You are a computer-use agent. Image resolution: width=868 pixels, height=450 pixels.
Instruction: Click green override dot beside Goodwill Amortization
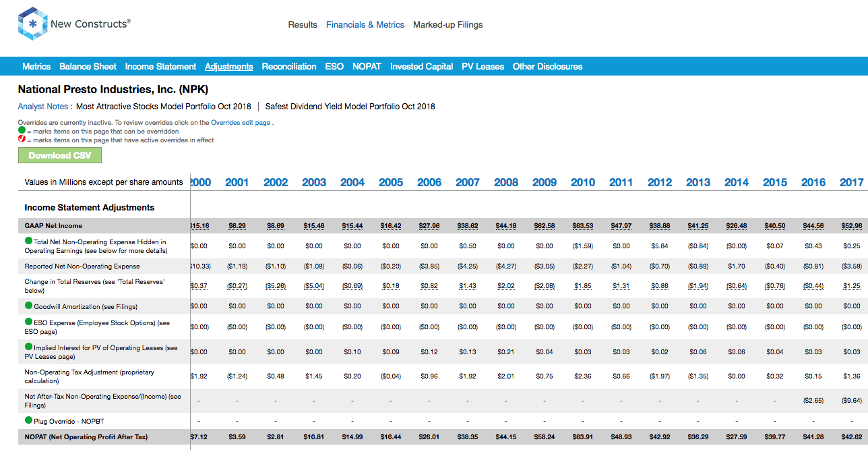[x=28, y=306]
